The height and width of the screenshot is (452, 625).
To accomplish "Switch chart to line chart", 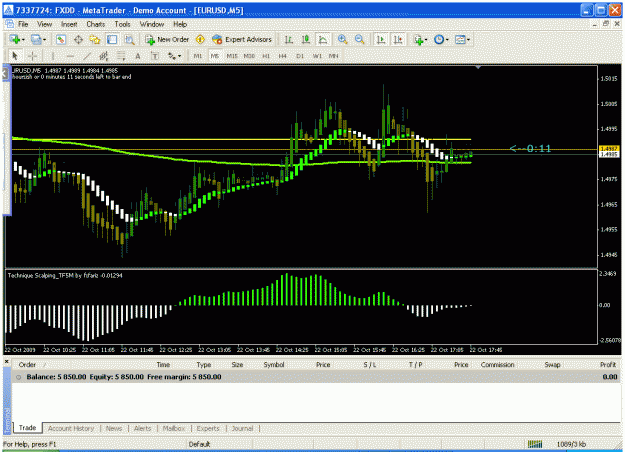I will pyautogui.click(x=323, y=39).
